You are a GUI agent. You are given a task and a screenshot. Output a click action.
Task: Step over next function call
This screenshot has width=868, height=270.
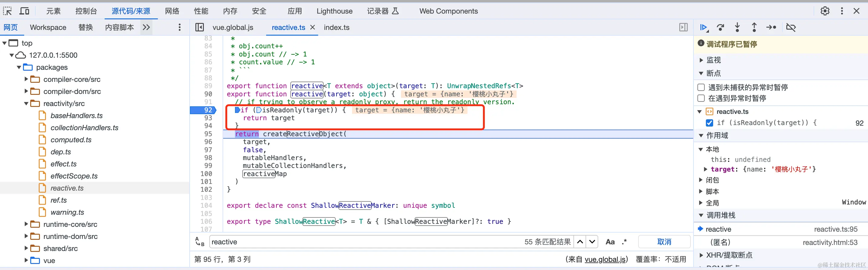tap(720, 27)
